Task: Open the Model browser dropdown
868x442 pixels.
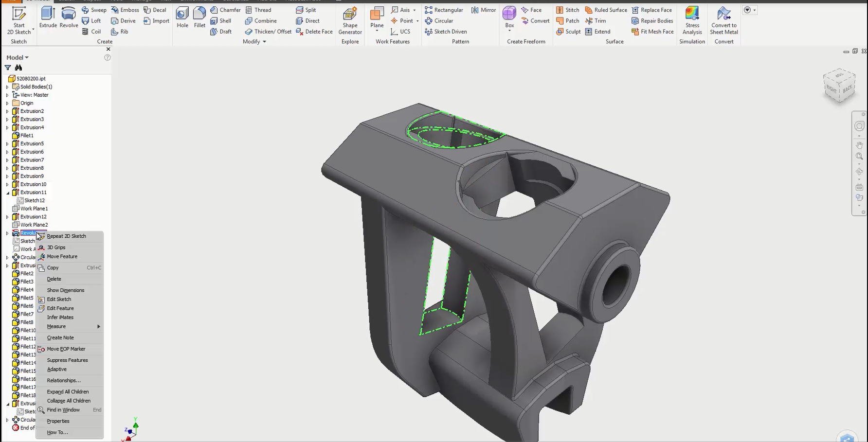Action: 25,57
